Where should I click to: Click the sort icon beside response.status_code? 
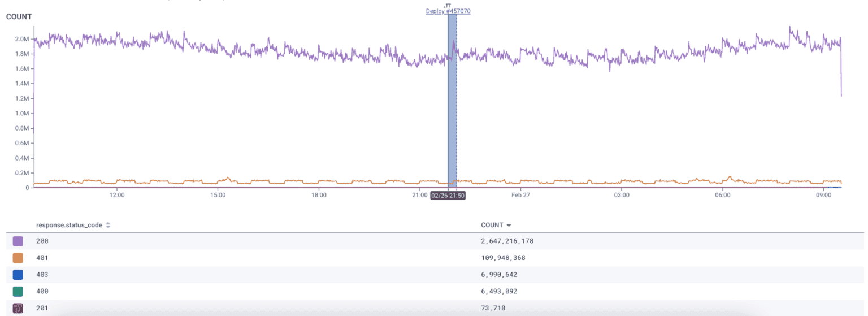[108, 225]
